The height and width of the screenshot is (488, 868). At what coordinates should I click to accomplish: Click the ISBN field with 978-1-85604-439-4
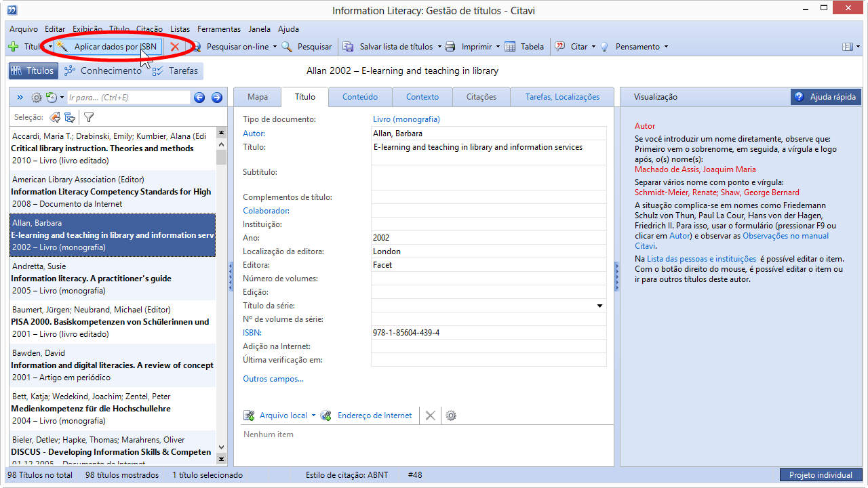(488, 333)
